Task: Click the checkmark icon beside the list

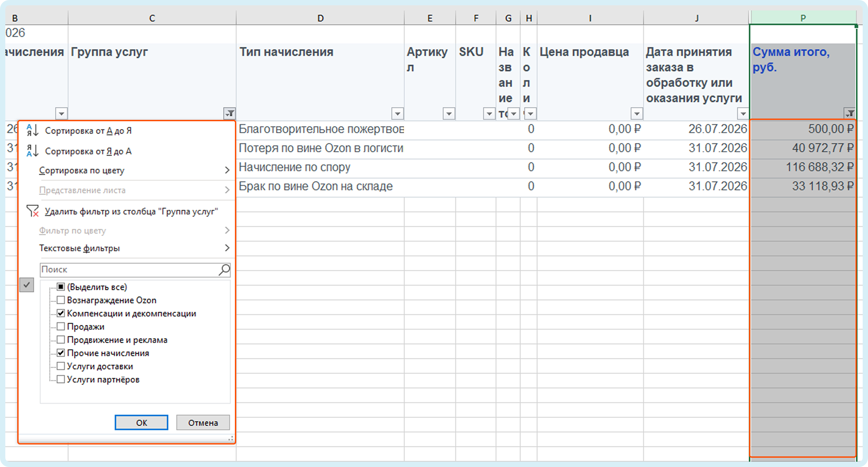Action: pos(27,285)
